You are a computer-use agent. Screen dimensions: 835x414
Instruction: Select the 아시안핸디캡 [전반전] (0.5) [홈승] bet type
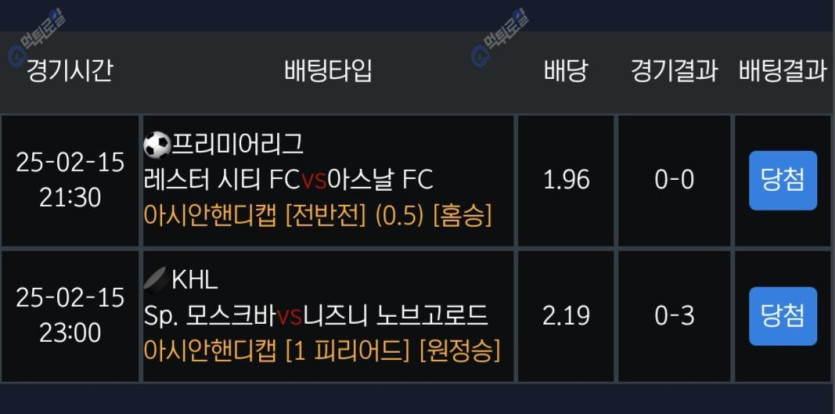pos(318,215)
